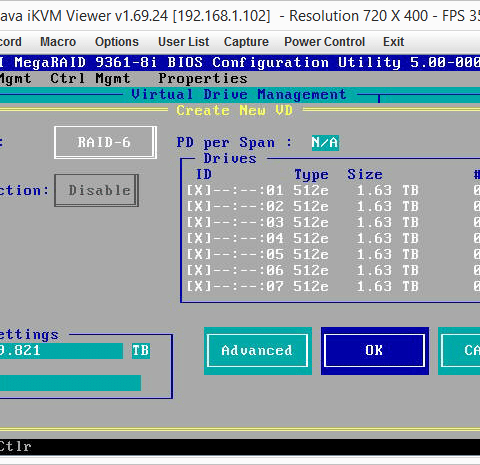This screenshot has height=465, width=480.
Task: Click the 1.63 TB size of drive 05
Action: pyautogui.click(x=387, y=254)
